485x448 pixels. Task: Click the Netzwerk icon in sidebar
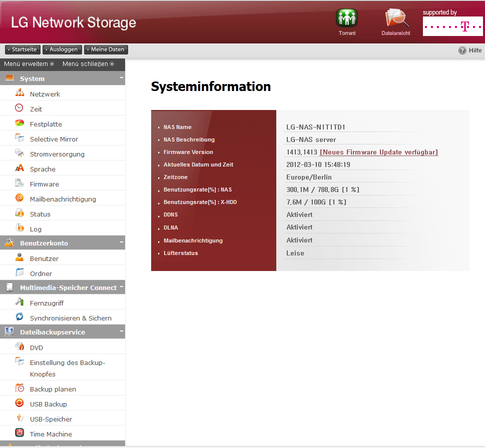(x=20, y=93)
